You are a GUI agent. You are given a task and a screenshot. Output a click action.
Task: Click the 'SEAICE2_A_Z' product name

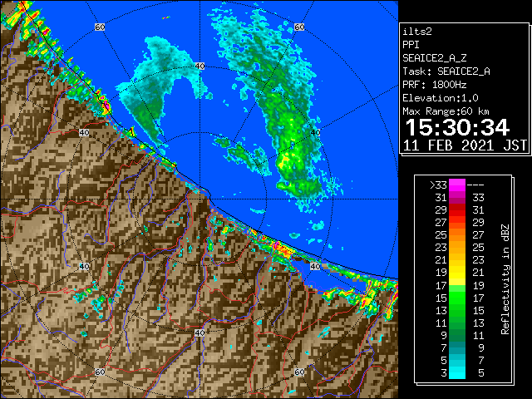[434, 58]
